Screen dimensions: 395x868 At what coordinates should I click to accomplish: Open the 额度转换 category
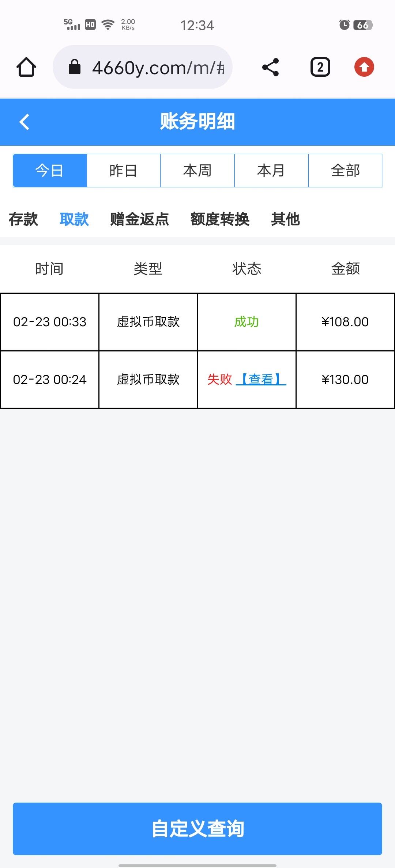point(220,219)
